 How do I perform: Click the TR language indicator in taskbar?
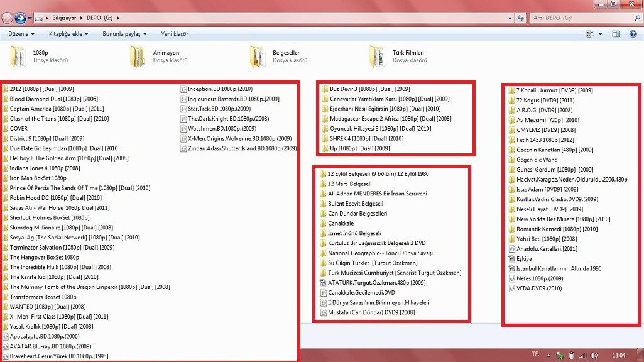click(535, 354)
